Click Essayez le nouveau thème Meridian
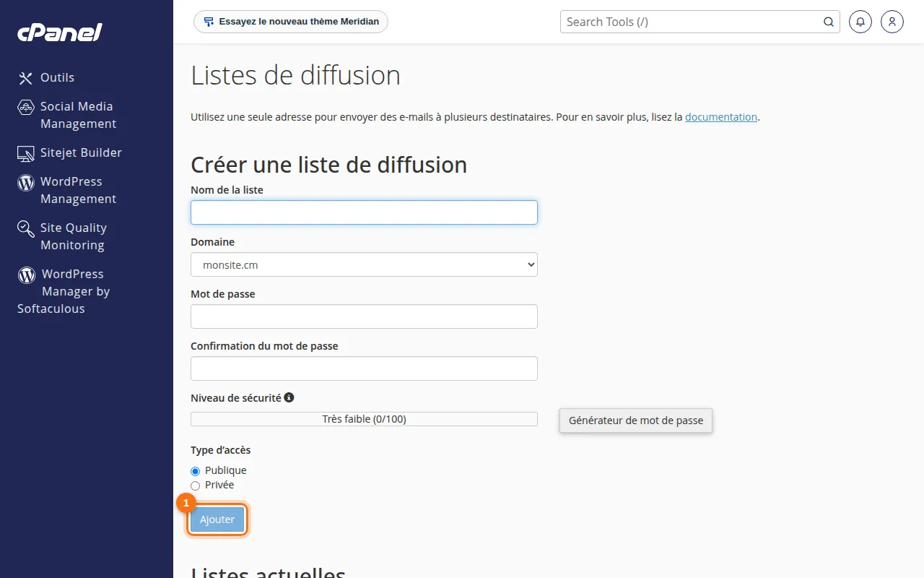The width and height of the screenshot is (924, 578). click(x=291, y=22)
